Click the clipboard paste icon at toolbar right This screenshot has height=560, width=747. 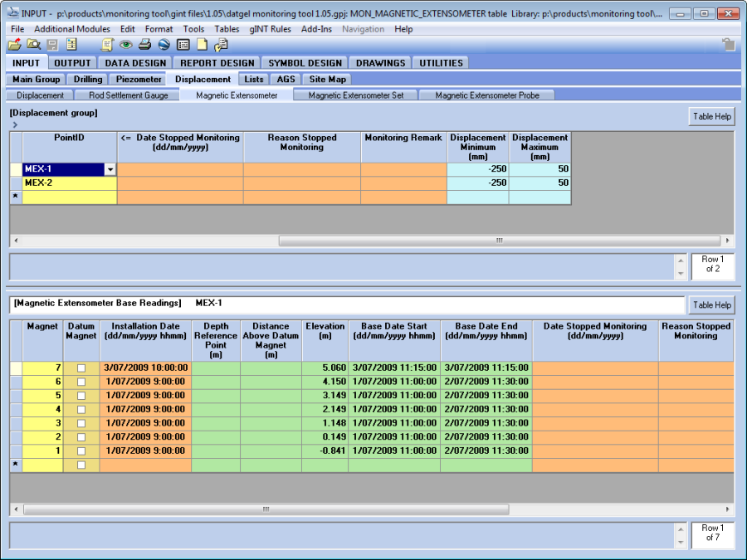coord(728,45)
